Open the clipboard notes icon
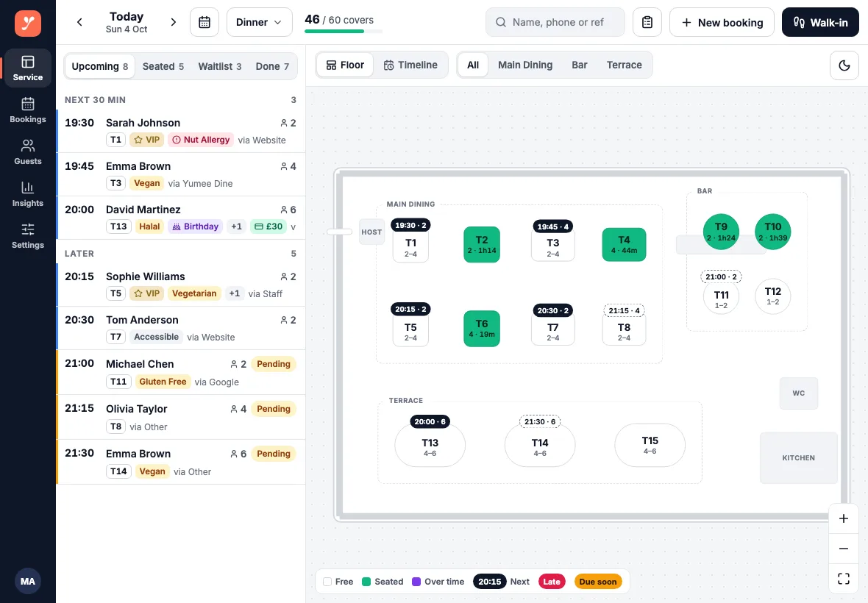Viewport: 868px width, 603px height. pos(647,22)
